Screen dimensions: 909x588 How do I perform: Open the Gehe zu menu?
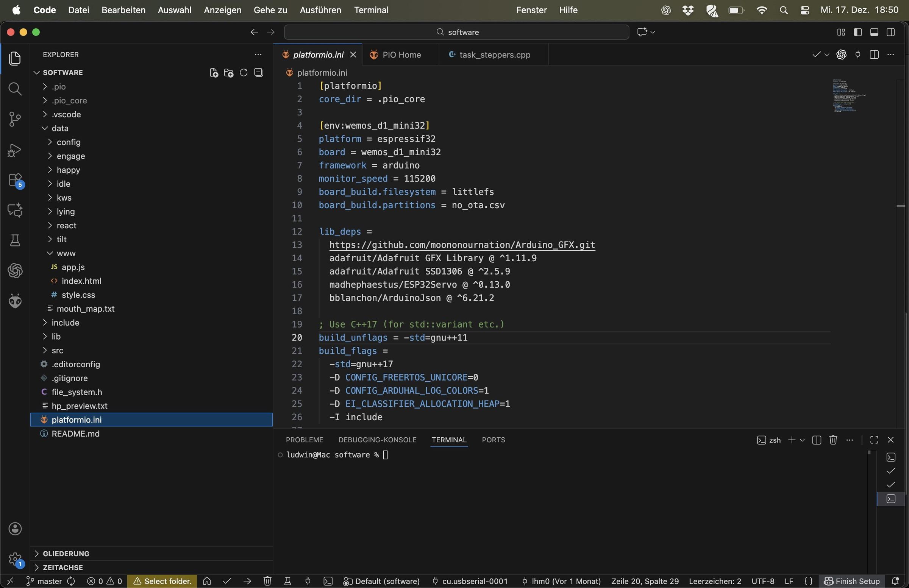pos(270,10)
